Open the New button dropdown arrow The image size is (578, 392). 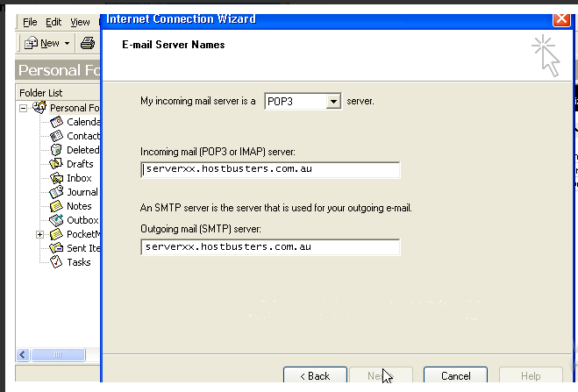(67, 44)
